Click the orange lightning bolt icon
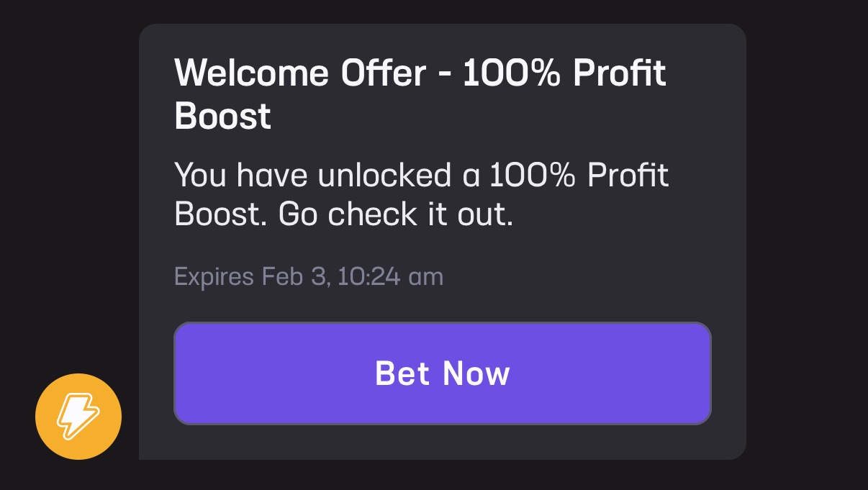 click(78, 417)
